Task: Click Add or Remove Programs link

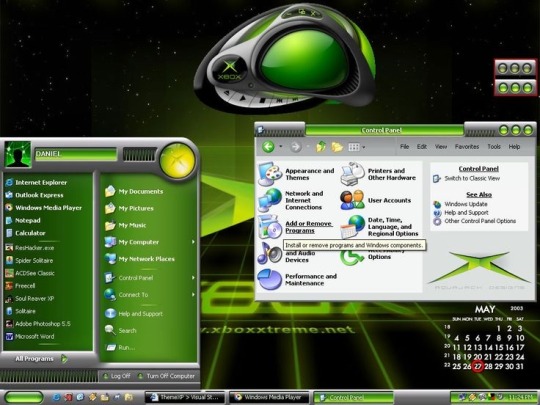Action: point(309,227)
